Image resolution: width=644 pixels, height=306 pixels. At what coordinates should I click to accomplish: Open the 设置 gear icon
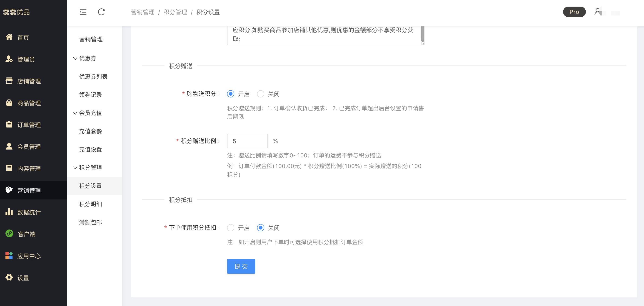9,278
